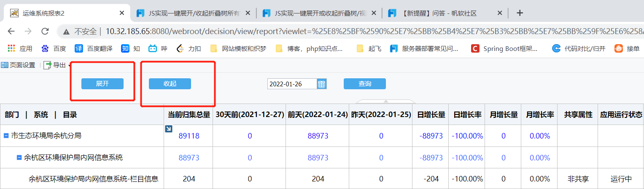The height and width of the screenshot is (189, 644).
Task: Click the 昨天(2022-01-25) column header
Action: point(381,114)
